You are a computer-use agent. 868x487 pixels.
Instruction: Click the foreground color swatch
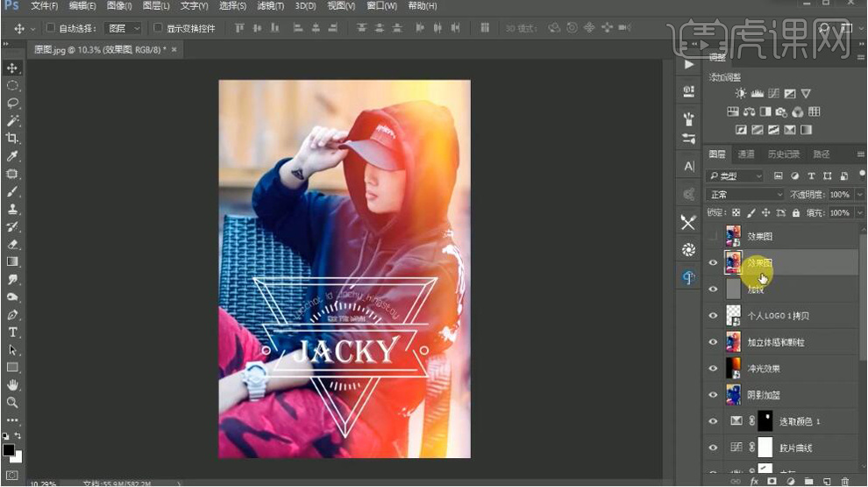point(8,449)
